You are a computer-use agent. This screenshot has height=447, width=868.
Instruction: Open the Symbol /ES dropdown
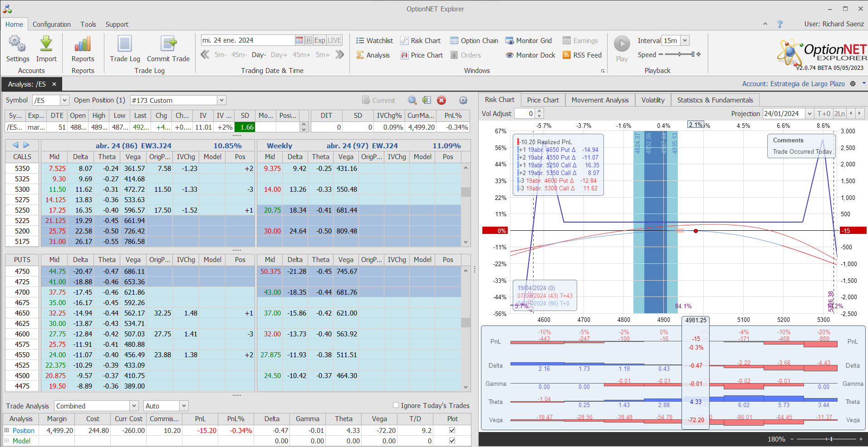(x=64, y=100)
